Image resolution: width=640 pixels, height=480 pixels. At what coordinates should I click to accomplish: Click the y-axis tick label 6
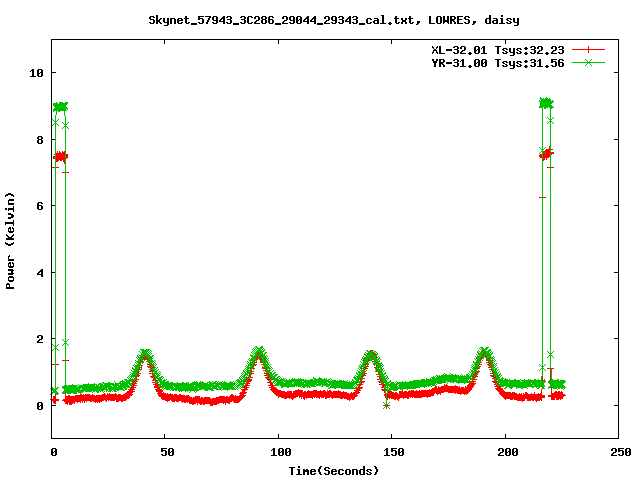(x=40, y=206)
